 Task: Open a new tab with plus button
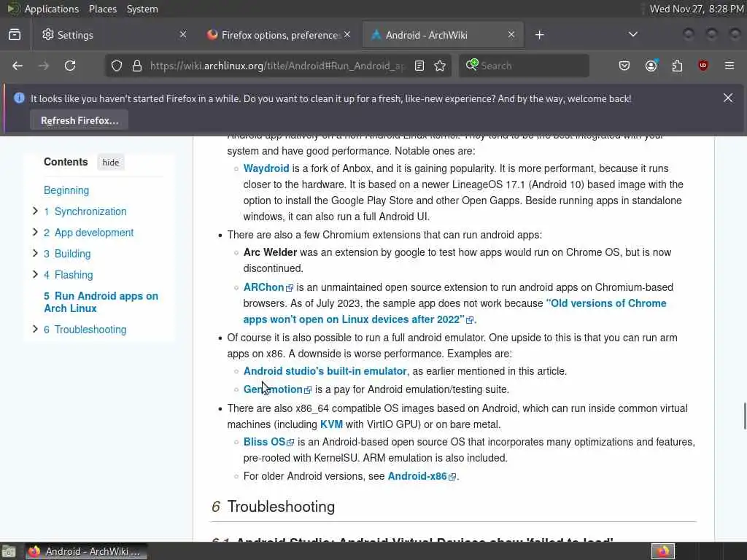(x=539, y=35)
